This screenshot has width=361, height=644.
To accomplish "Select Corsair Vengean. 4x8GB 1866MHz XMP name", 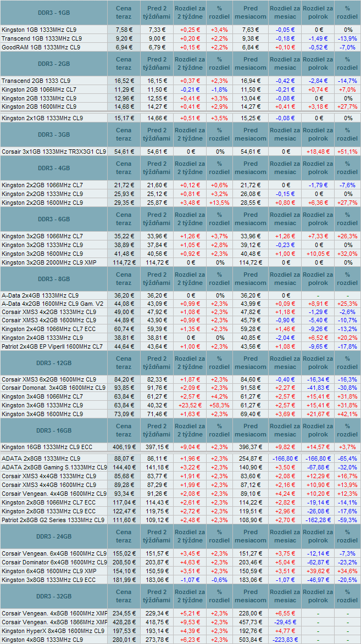I will [54, 622].
